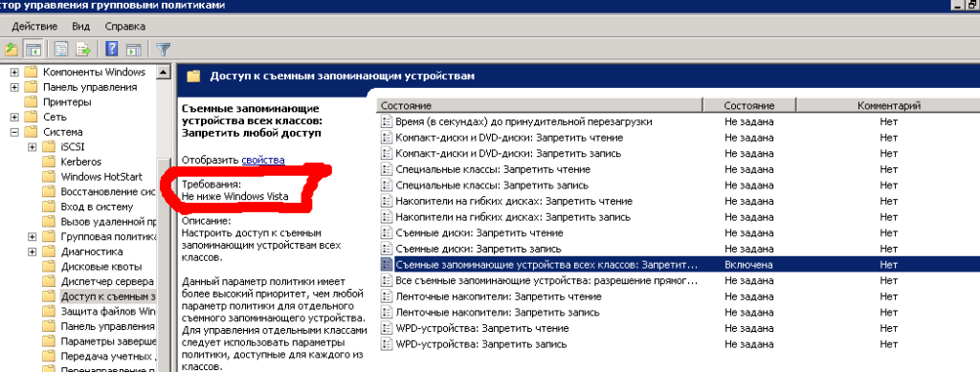Toggle the Show/Hide Console Tree toolbar icon
The image size is (980, 372).
point(33,49)
